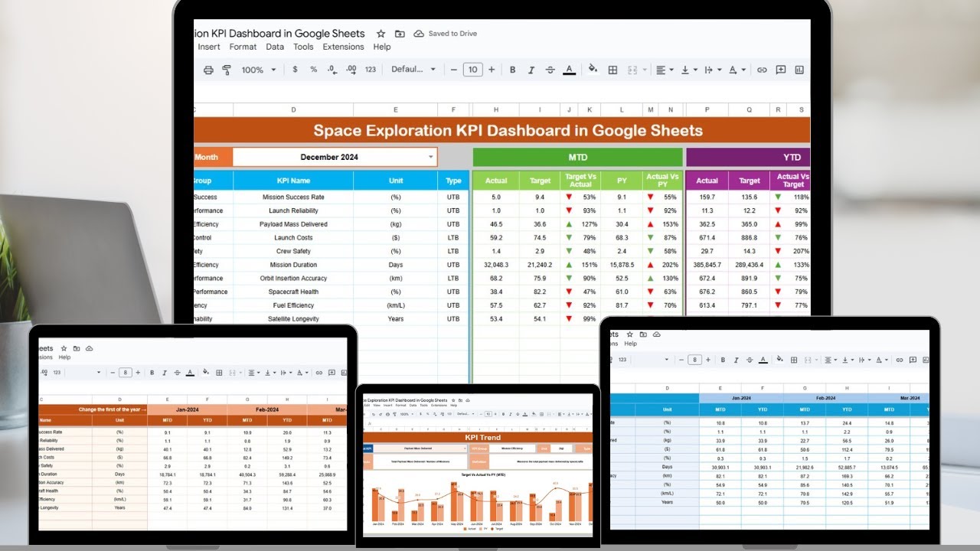980x551 pixels.
Task: Toggle italic on the right tablet toolbar
Action: (x=736, y=360)
